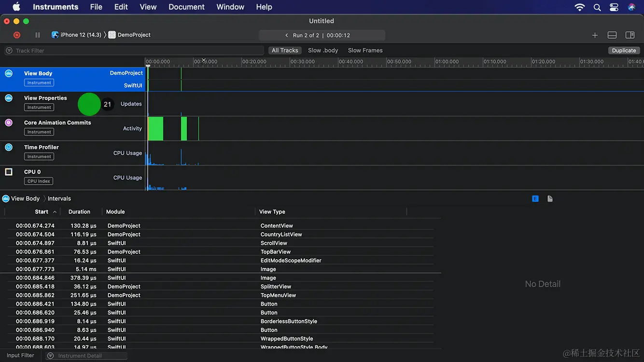Open Control Center in menu bar
The height and width of the screenshot is (362, 644).
614,7
